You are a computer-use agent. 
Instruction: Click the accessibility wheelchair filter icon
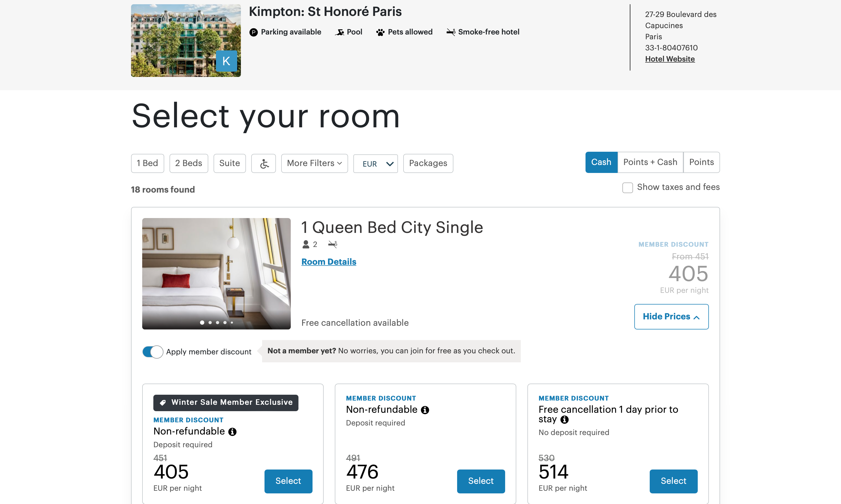click(264, 163)
